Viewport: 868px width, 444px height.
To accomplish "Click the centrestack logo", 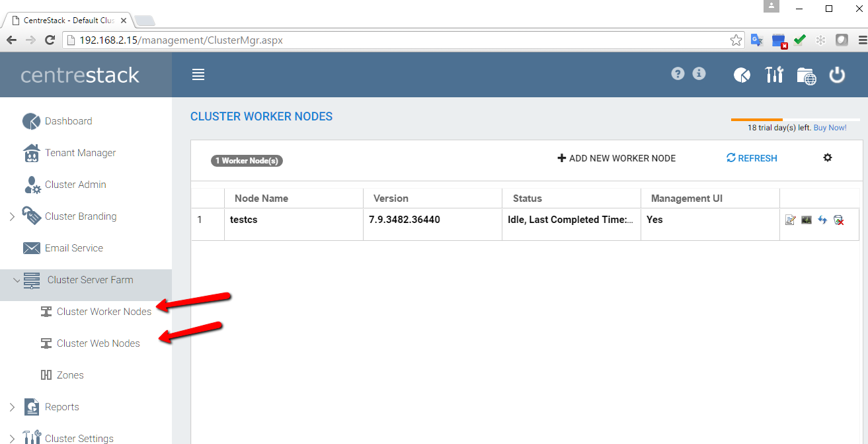I will click(x=80, y=75).
